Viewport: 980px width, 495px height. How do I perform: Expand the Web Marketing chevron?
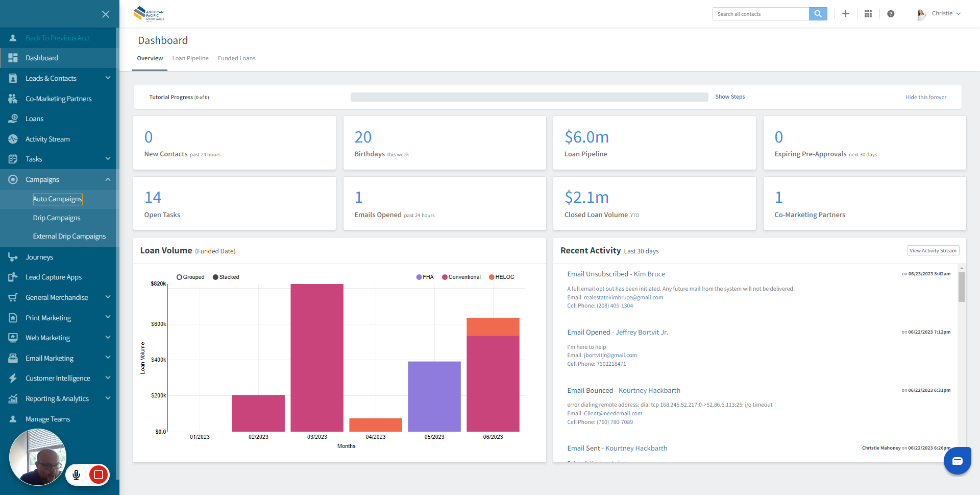(108, 337)
